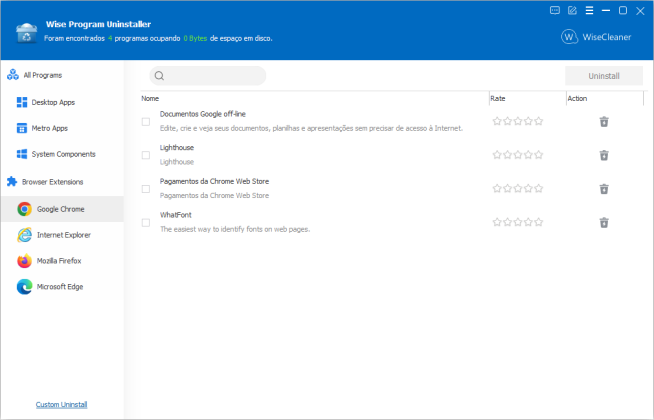Select Google Chrome extensions
Viewport: 654px width, 420px height.
pos(63,209)
